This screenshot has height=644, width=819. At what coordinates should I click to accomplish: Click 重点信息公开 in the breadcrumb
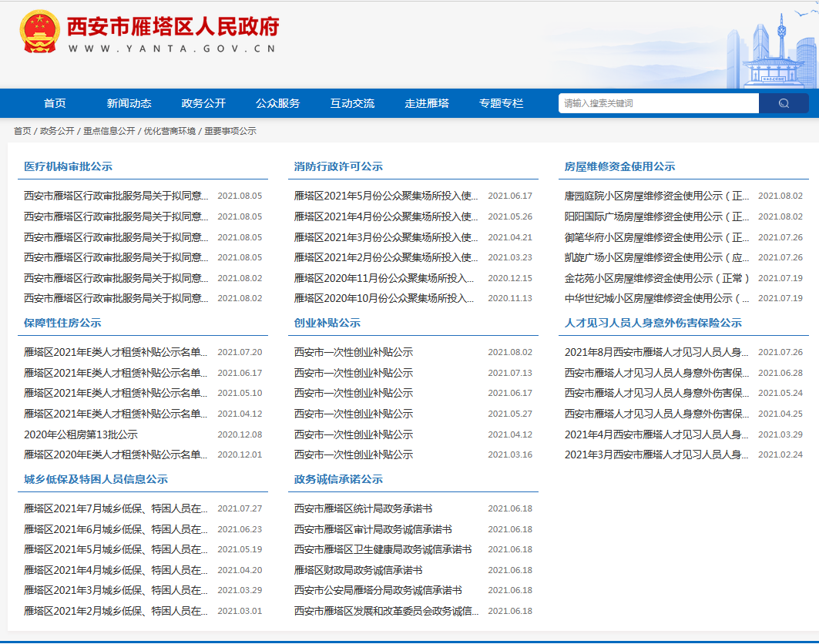point(109,131)
